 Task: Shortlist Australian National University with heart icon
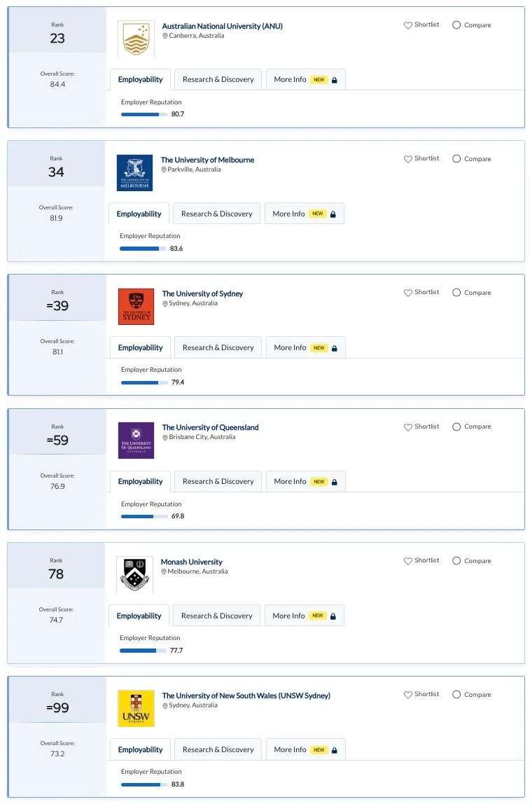(x=408, y=25)
